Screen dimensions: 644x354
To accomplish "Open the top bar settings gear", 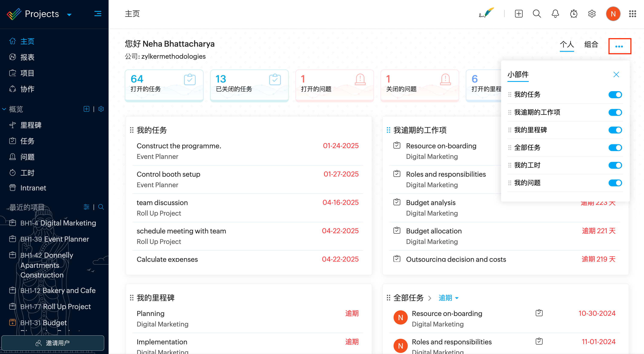I will pos(592,14).
